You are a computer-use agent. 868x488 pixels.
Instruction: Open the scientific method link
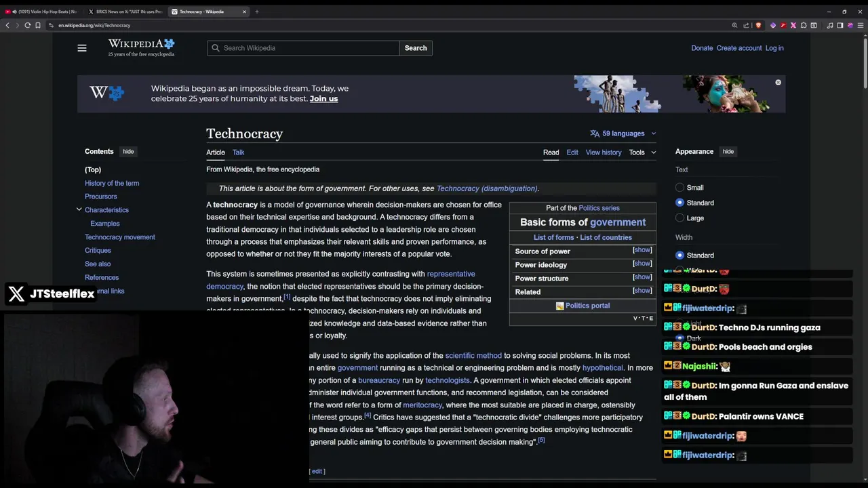click(x=473, y=355)
